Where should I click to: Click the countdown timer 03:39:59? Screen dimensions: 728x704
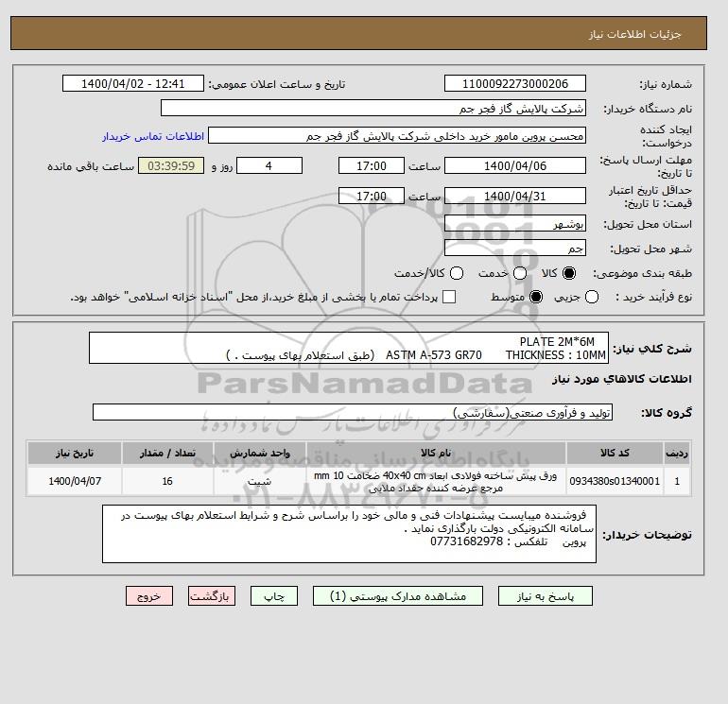(171, 165)
